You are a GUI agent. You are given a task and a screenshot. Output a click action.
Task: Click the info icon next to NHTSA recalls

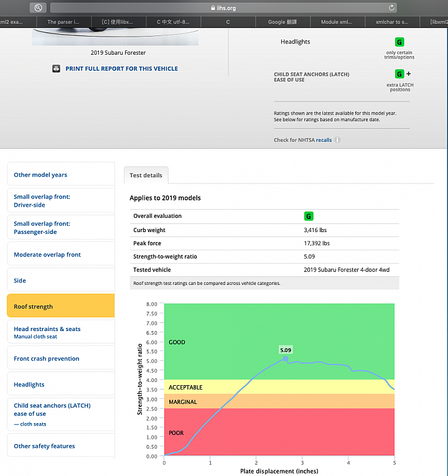click(337, 139)
